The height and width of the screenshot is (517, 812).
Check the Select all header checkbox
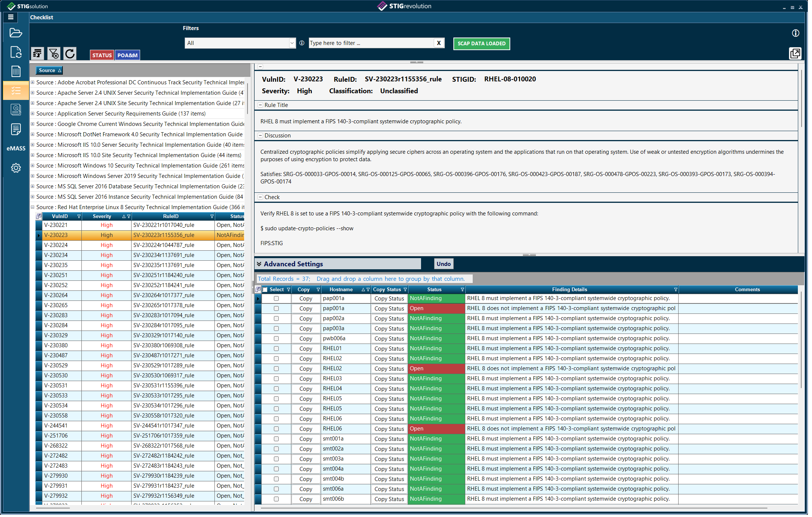point(265,290)
